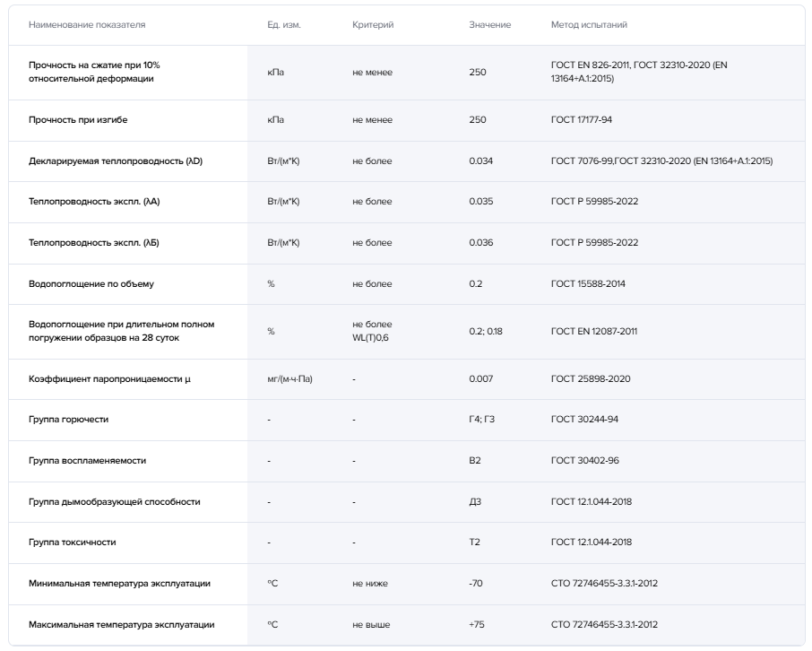Click 'Максимальная температура эксплуатации' row label
The height and width of the screenshot is (651, 812).
click(121, 625)
